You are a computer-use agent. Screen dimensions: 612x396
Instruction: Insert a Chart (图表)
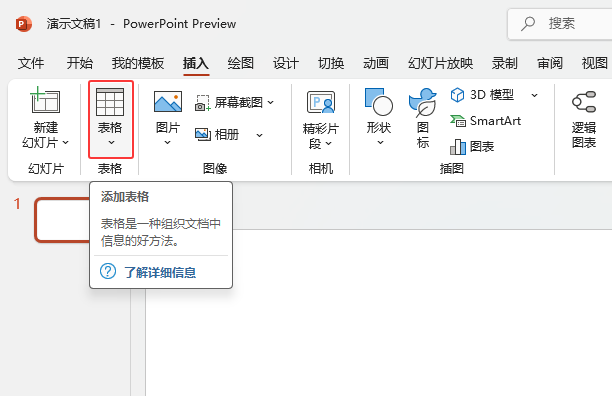[x=472, y=147]
